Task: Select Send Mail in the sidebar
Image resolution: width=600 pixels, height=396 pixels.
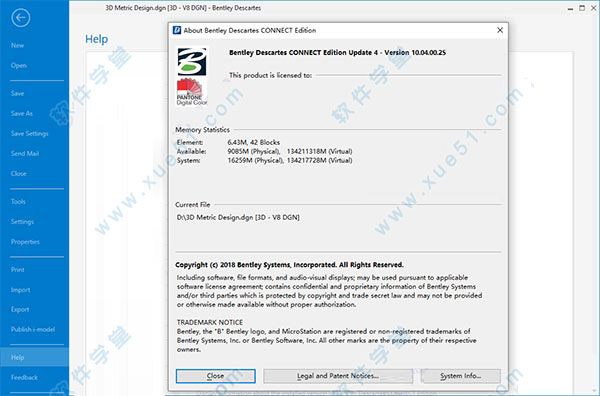Action: tap(24, 153)
